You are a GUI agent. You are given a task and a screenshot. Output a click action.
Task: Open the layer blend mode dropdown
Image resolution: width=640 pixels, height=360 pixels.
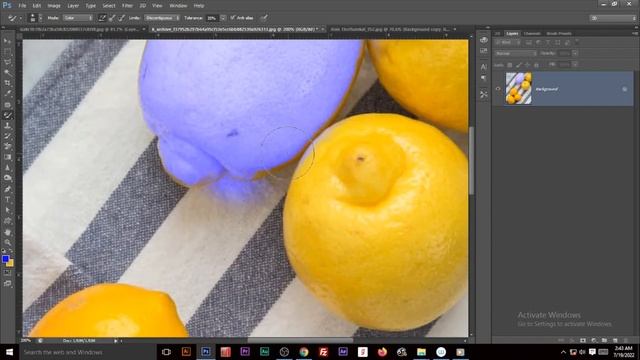click(516, 53)
